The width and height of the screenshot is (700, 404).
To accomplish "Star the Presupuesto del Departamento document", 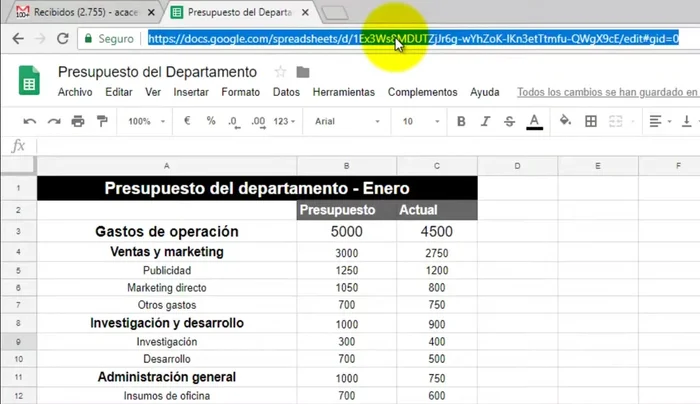I will [280, 72].
